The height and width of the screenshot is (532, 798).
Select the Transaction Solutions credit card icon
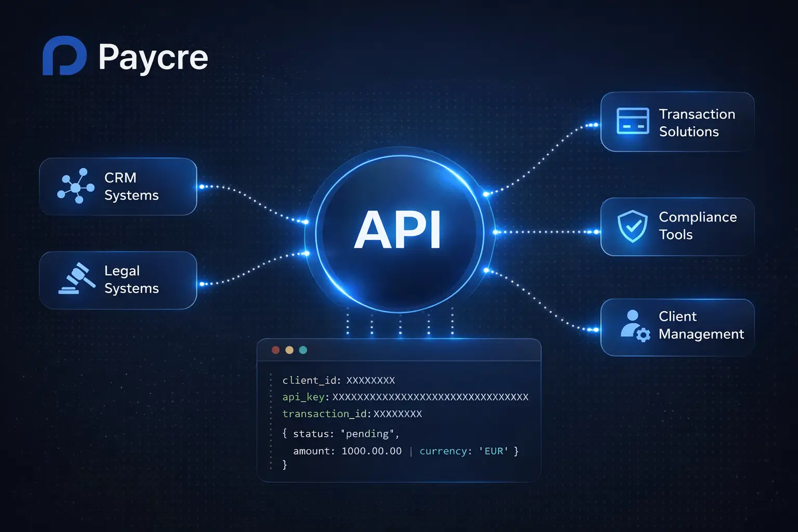point(632,121)
